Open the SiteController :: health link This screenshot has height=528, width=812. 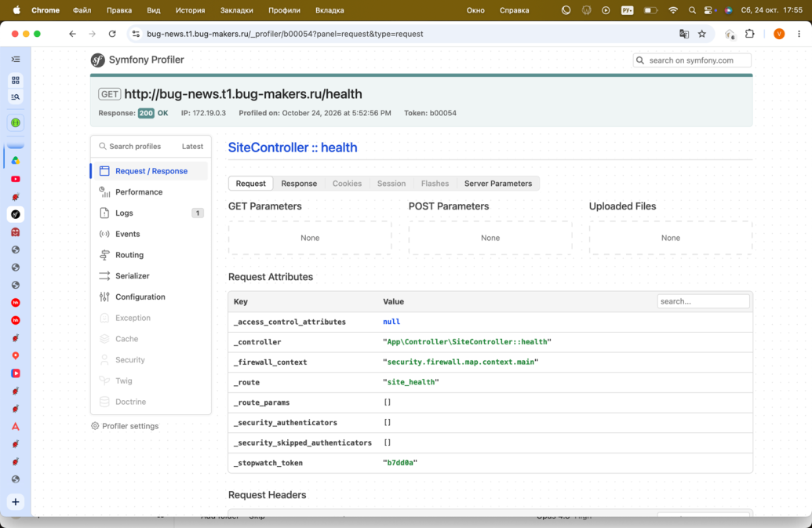(293, 147)
